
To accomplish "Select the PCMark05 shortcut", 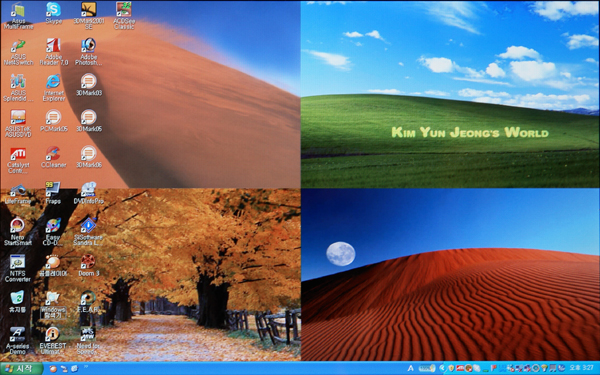I will pos(54,121).
